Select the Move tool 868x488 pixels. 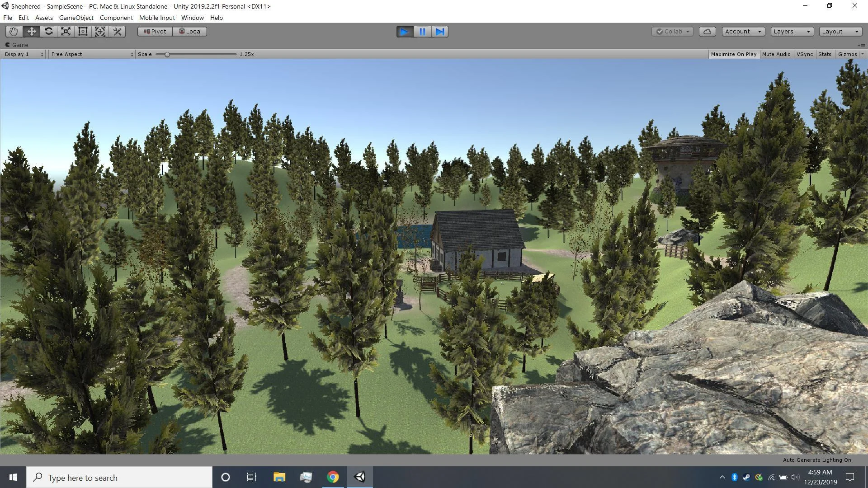32,31
